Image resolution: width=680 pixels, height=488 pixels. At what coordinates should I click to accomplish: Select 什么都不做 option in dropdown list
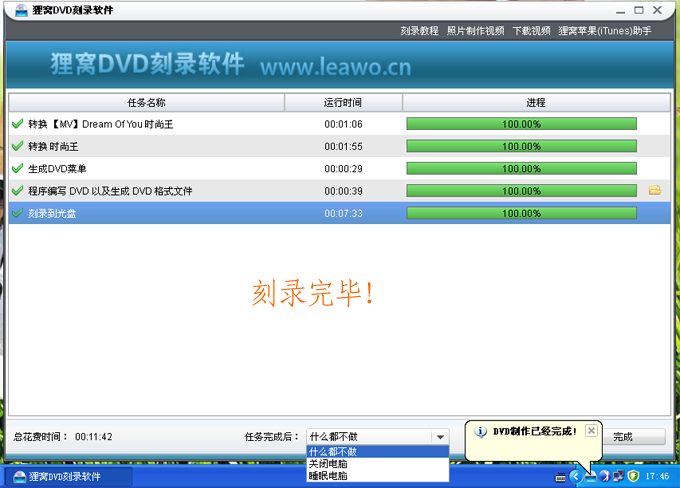point(377,452)
